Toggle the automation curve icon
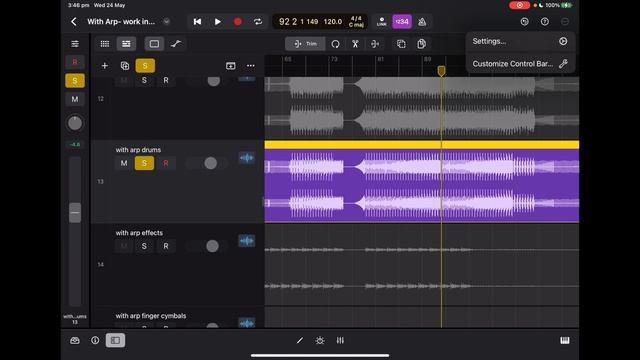This screenshot has width=640, height=360. 176,44
